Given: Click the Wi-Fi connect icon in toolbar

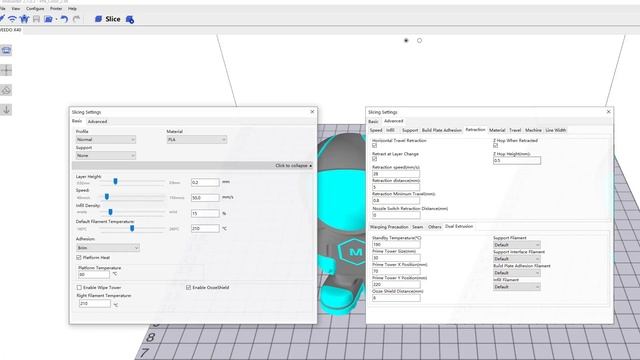Looking at the screenshot, I should (x=12, y=19).
